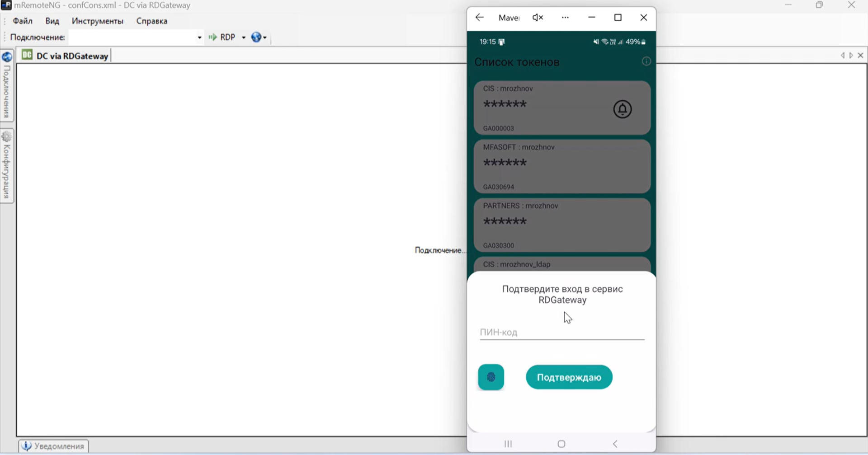Select the CIS : mrozhnov token card
This screenshot has height=455, width=868.
pyautogui.click(x=562, y=108)
